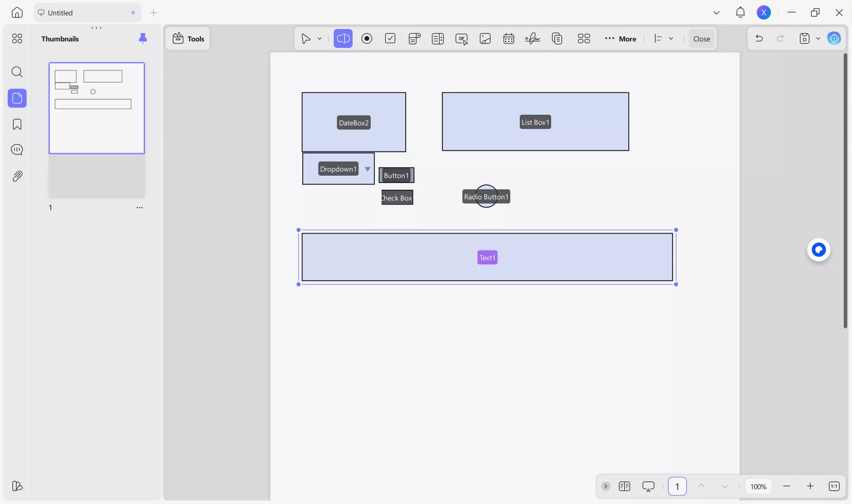Screen dimensions: 852x504
Task: Open the Dropdown1 field arrow on canvas
Action: (x=367, y=169)
